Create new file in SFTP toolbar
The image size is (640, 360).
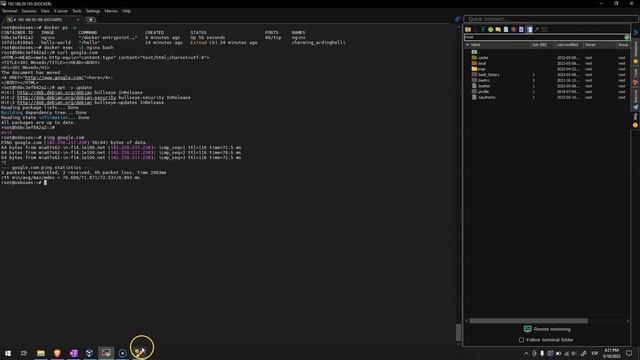click(506, 29)
